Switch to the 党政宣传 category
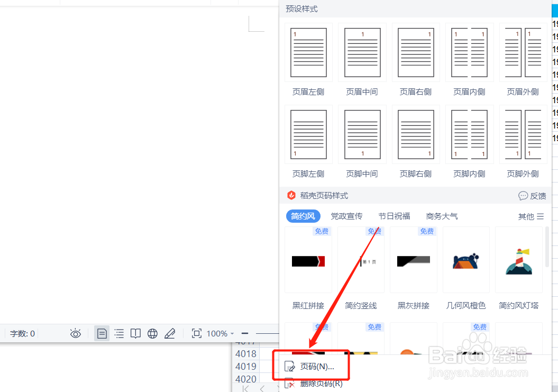 tap(346, 216)
